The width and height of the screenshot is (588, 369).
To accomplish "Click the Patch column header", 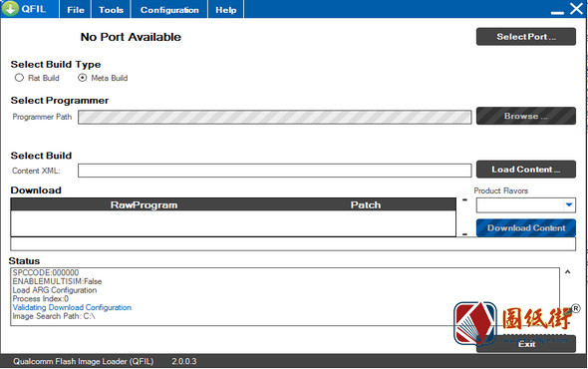I will pos(366,205).
